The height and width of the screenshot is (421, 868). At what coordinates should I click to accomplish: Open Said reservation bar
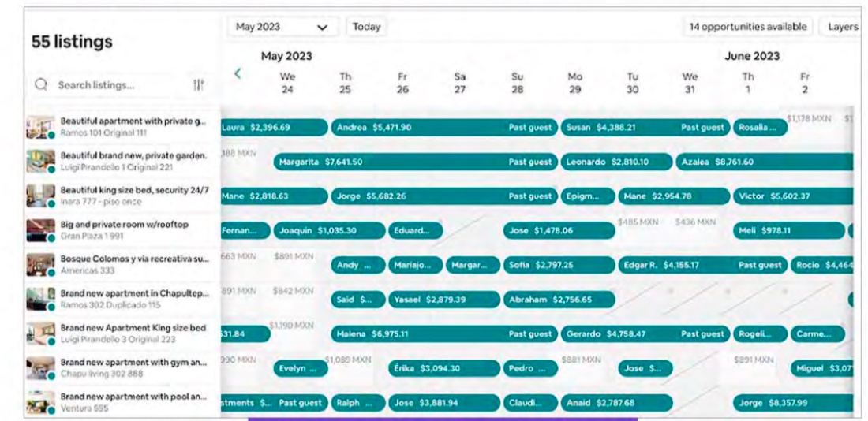click(x=358, y=300)
